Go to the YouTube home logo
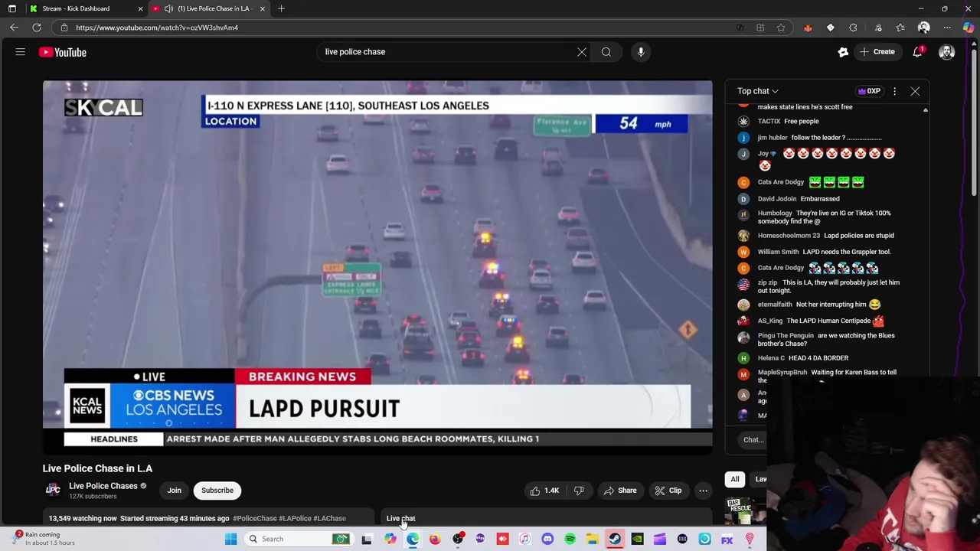This screenshot has height=551, width=980. pos(63,52)
